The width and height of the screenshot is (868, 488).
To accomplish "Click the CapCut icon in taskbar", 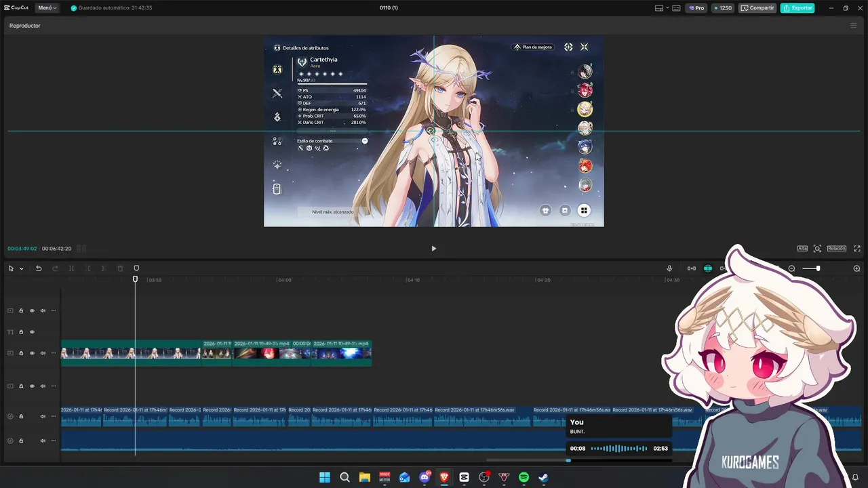I will coord(464,477).
